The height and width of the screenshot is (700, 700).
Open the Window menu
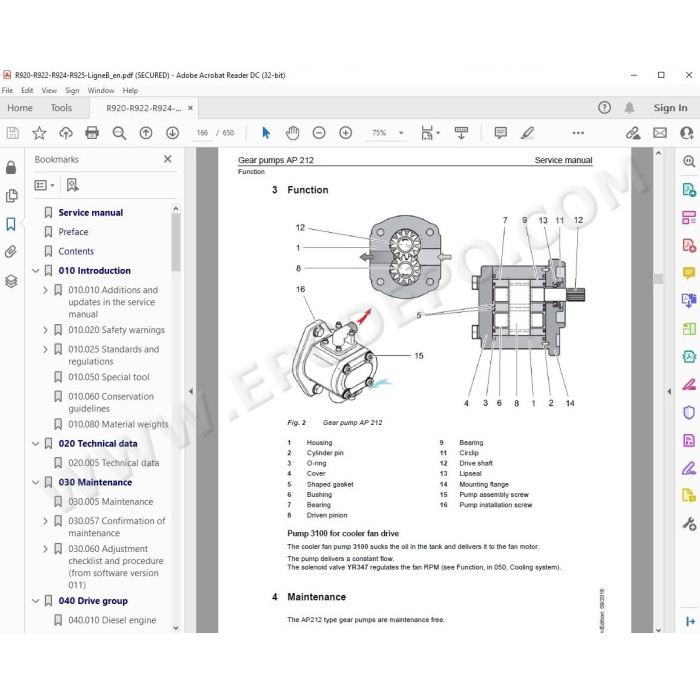[101, 90]
